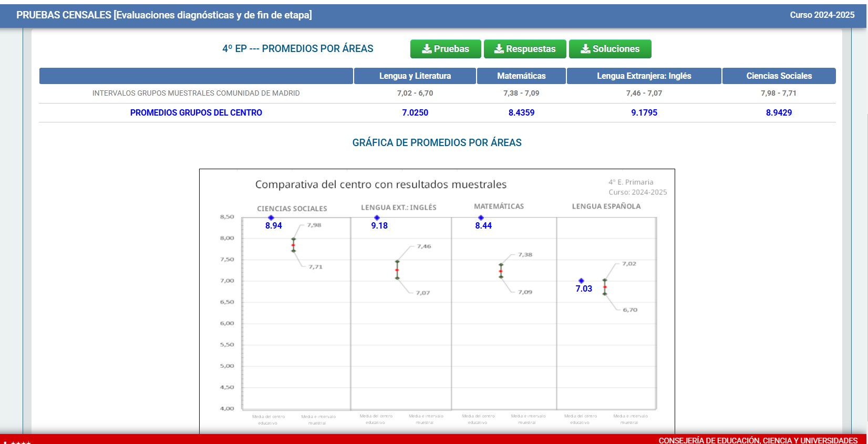
Task: Click the download icon on Respuestas
Action: click(x=499, y=49)
